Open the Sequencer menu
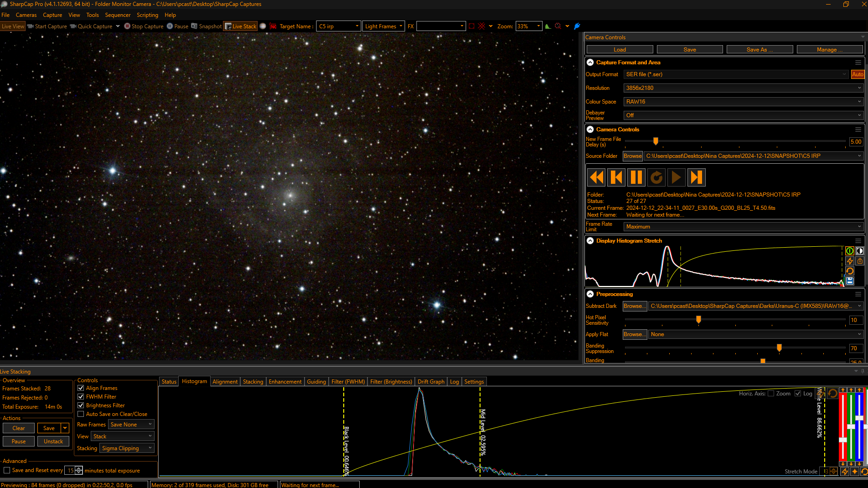 (118, 15)
